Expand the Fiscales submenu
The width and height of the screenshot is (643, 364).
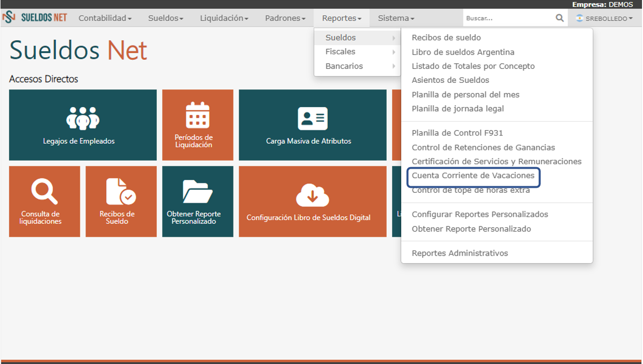[x=357, y=52]
